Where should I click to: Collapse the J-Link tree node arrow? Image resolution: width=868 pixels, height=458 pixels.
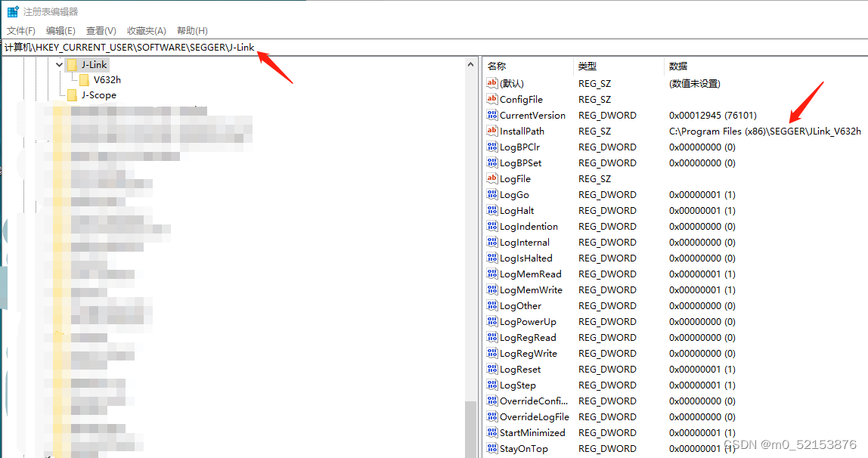[x=59, y=65]
